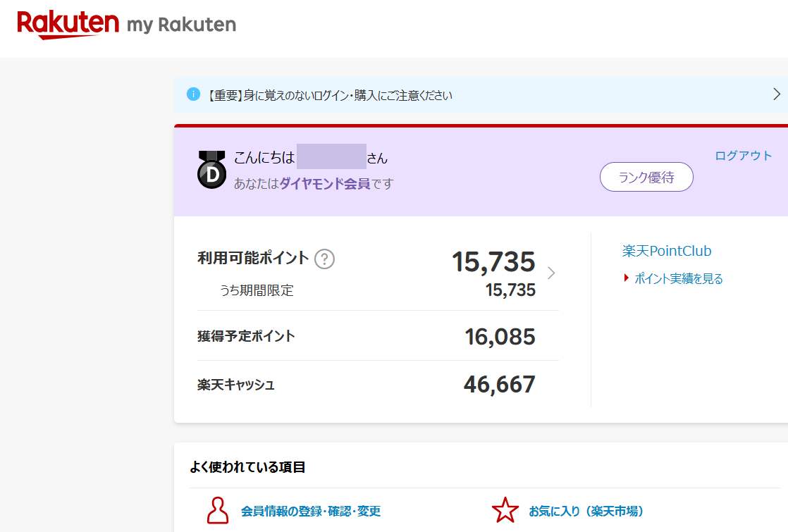The width and height of the screenshot is (788, 532).
Task: Select 利用可能ポイント label
Action: pyautogui.click(x=253, y=258)
